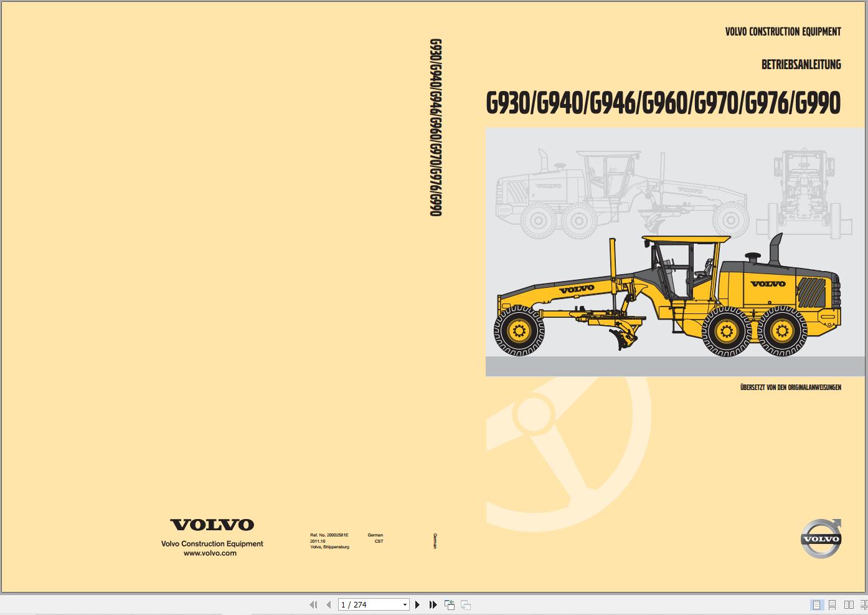Screen dimensions: 868x615
Task: Click the Ref. No. 20002581E text
Action: coord(329,535)
